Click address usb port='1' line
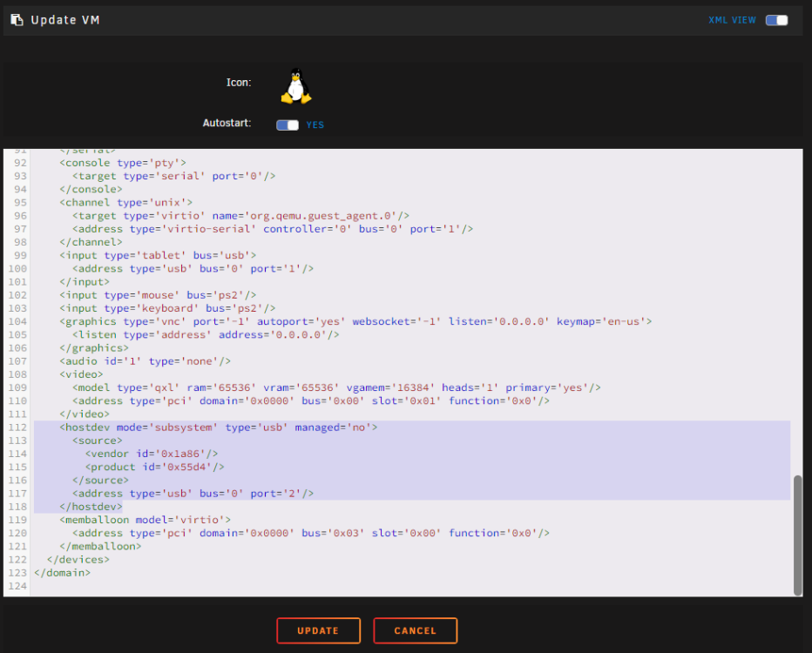 (x=193, y=268)
